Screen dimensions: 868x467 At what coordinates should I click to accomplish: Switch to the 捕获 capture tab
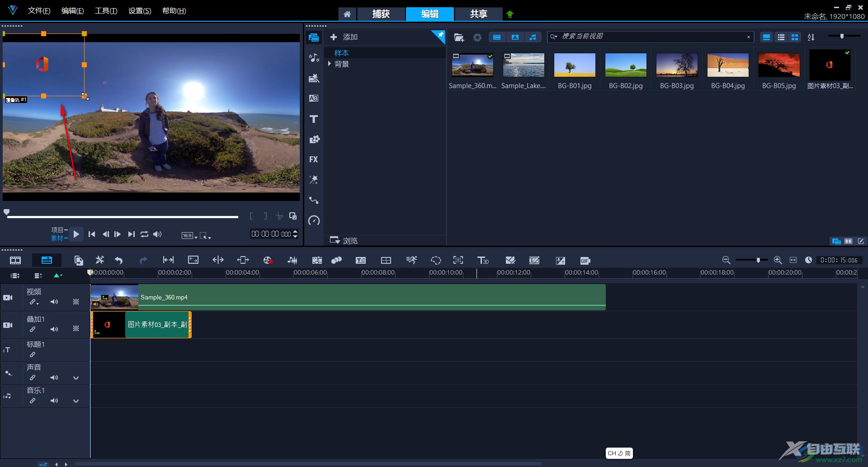[381, 14]
